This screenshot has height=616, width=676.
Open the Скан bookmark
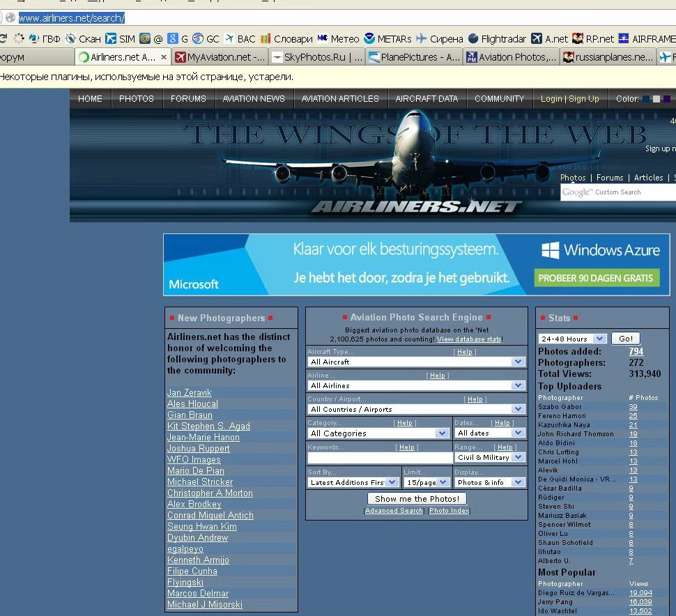pyautogui.click(x=83, y=39)
